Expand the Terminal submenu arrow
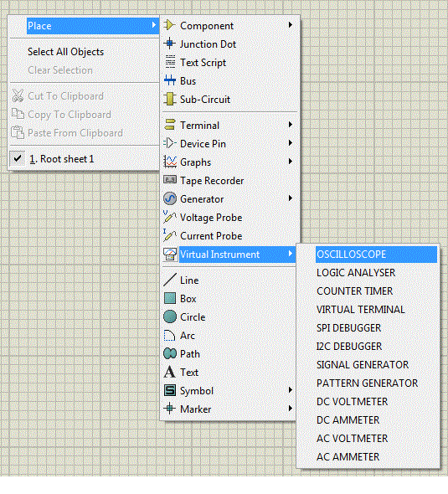 point(291,125)
